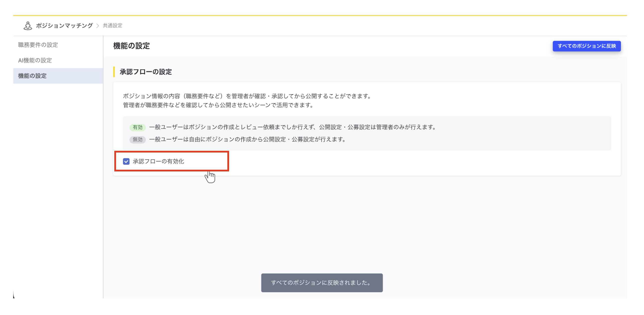Viewport: 644px width, 315px height.
Task: Select 職務要件の設定 in the sidebar
Action: click(x=58, y=45)
